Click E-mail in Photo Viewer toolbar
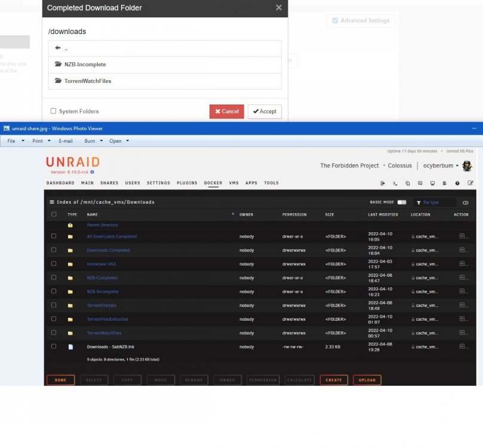The width and height of the screenshot is (483, 448). click(x=66, y=141)
